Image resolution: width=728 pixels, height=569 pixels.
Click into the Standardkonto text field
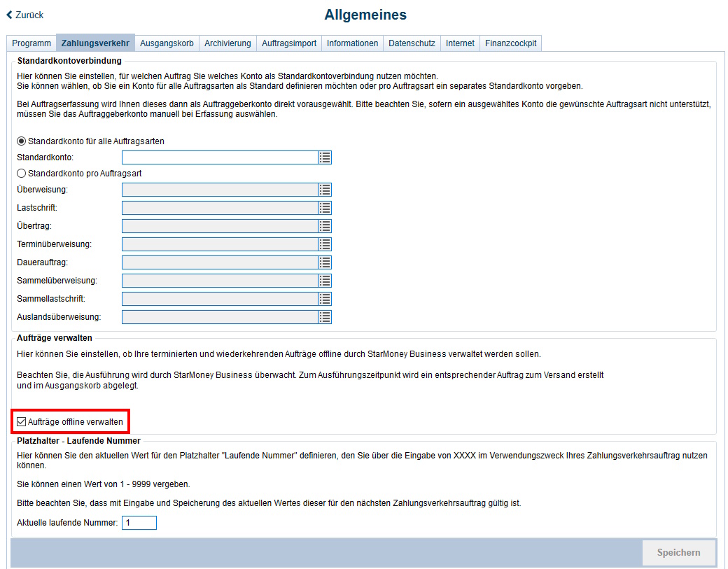219,157
